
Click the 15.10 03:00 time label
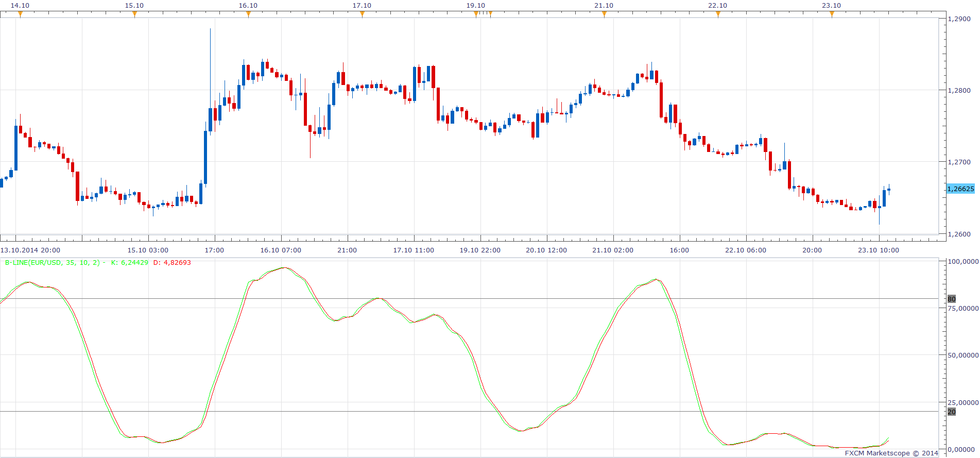click(148, 250)
